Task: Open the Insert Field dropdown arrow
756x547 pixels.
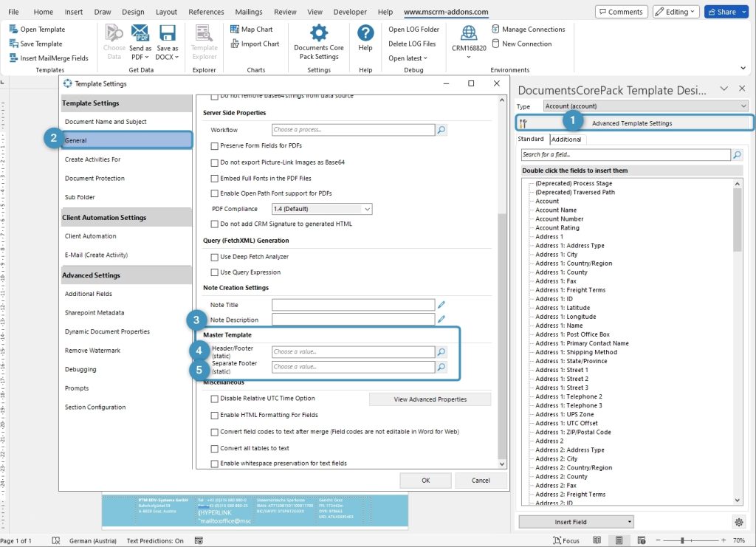Action: [629, 522]
